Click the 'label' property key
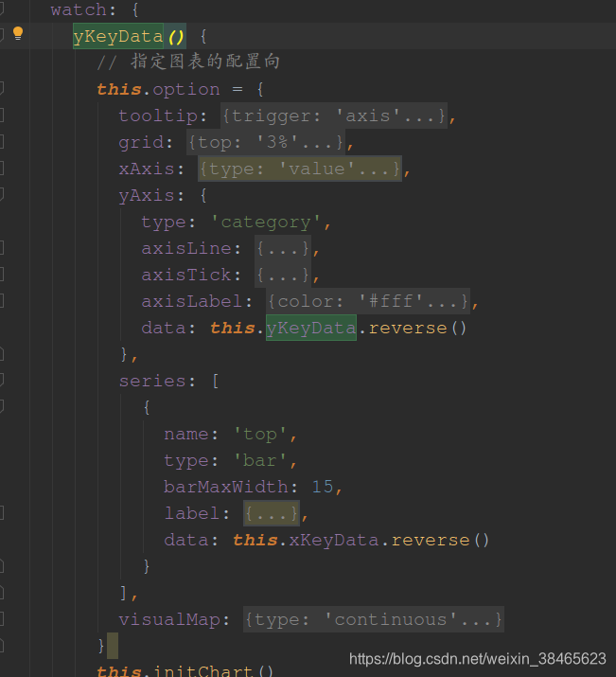Viewport: 616px width, 677px height. pyautogui.click(x=192, y=513)
